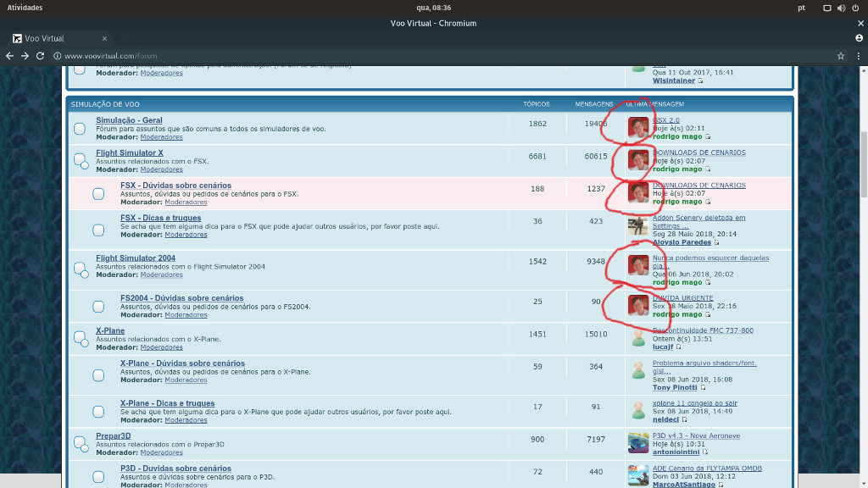Click the forum status icon for FS2004 - Dúvidas sobre cenários
The height and width of the screenshot is (488, 868).
[98, 306]
